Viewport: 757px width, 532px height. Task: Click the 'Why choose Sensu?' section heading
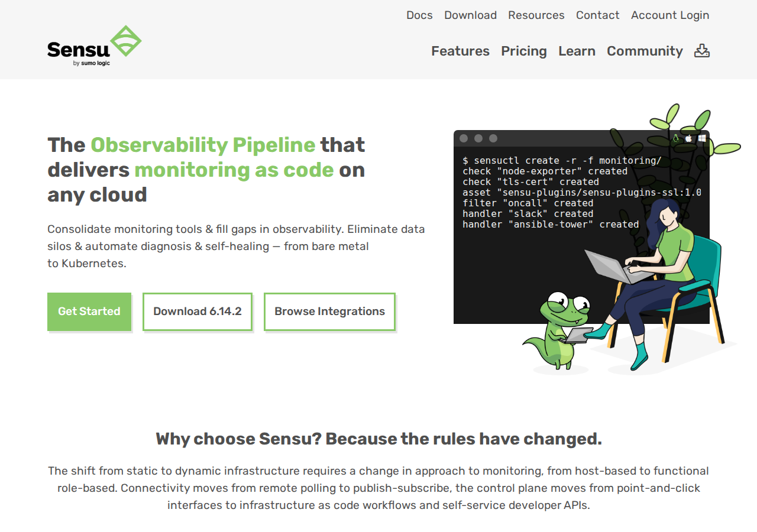pos(378,439)
